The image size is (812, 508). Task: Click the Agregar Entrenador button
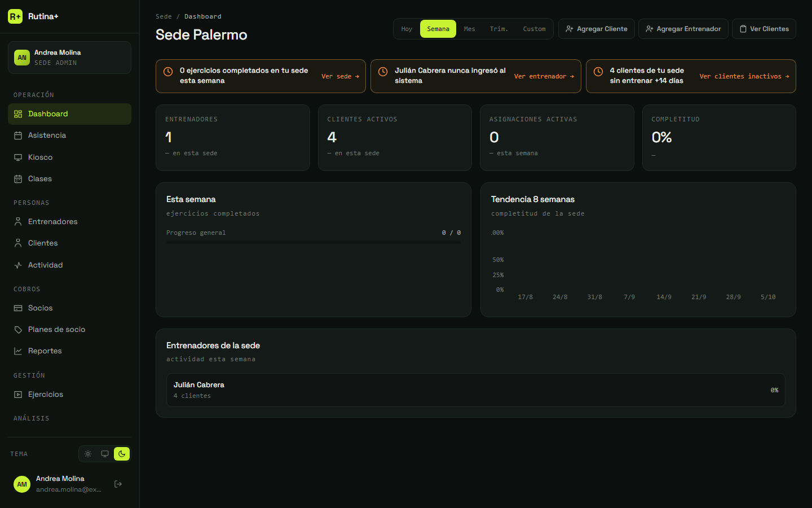click(x=683, y=29)
